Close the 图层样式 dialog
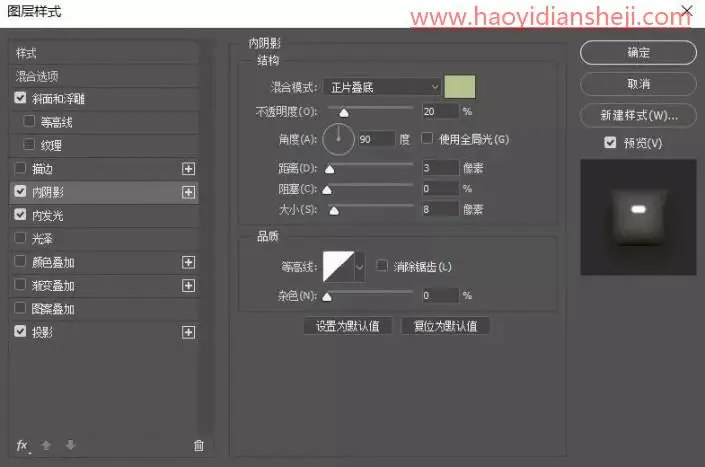 pos(687,11)
